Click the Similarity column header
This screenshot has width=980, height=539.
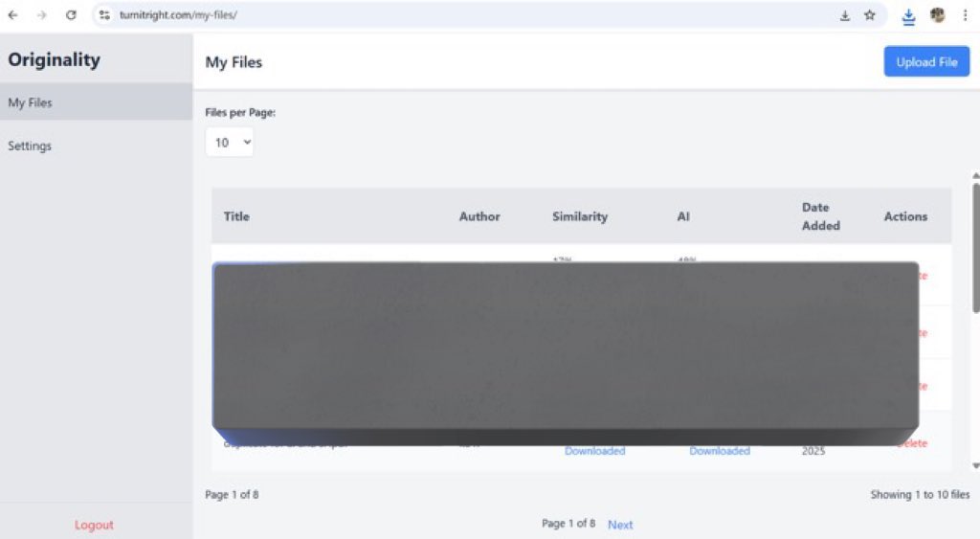coord(579,216)
